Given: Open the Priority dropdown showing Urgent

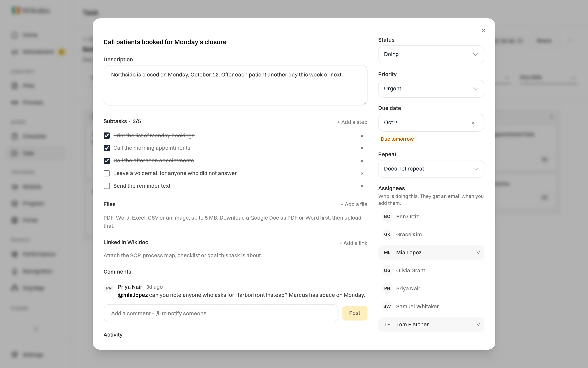Looking at the screenshot, I should click(x=431, y=89).
